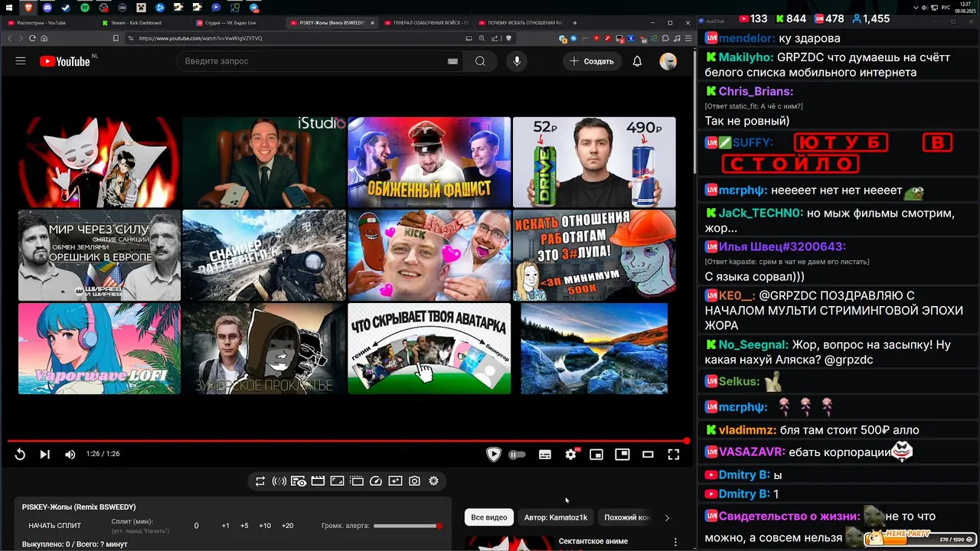Toggle cinema mode clapperboard icon
The image size is (980, 551).
click(x=318, y=481)
